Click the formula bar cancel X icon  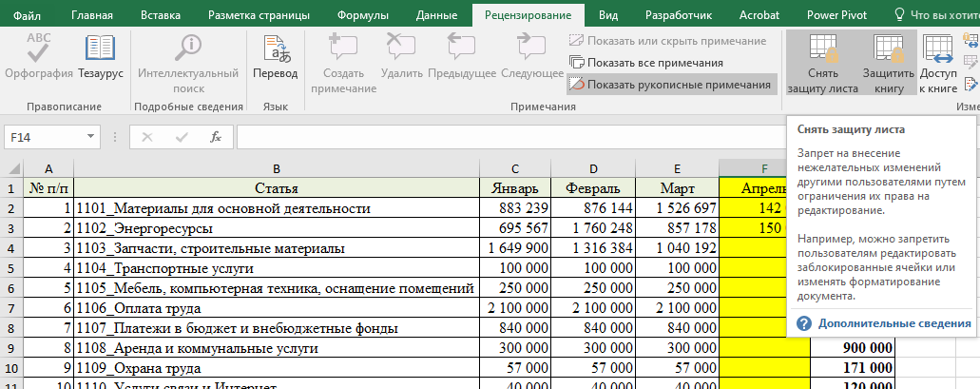click(147, 137)
